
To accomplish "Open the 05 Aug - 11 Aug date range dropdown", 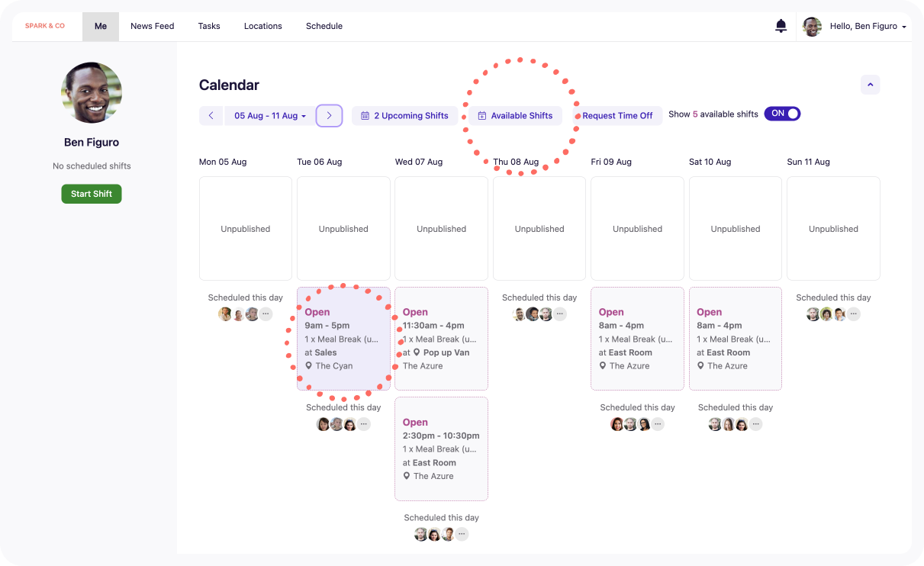I will pos(269,116).
